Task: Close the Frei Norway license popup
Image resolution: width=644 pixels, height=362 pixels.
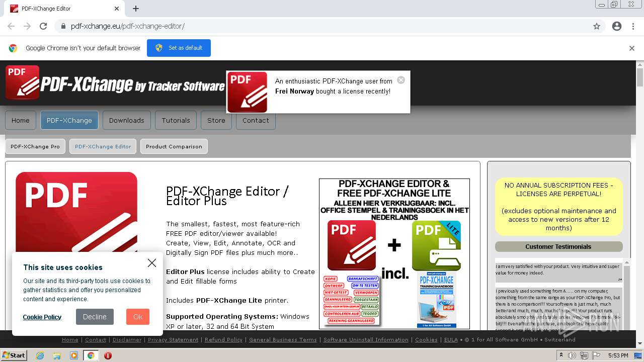Action: [401, 80]
